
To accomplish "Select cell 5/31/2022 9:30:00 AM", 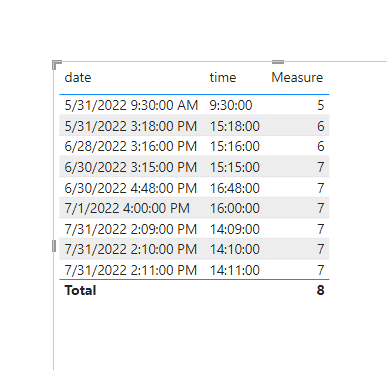I will (x=131, y=105).
